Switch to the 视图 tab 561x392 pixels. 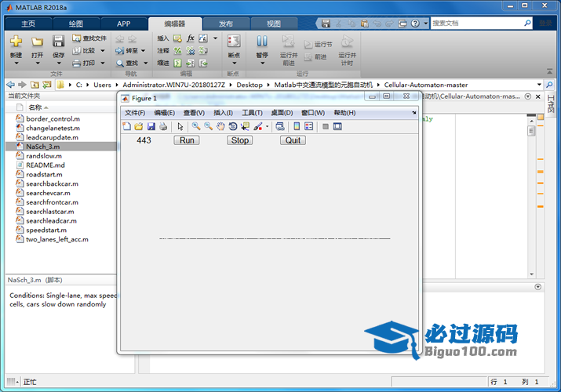pos(274,24)
